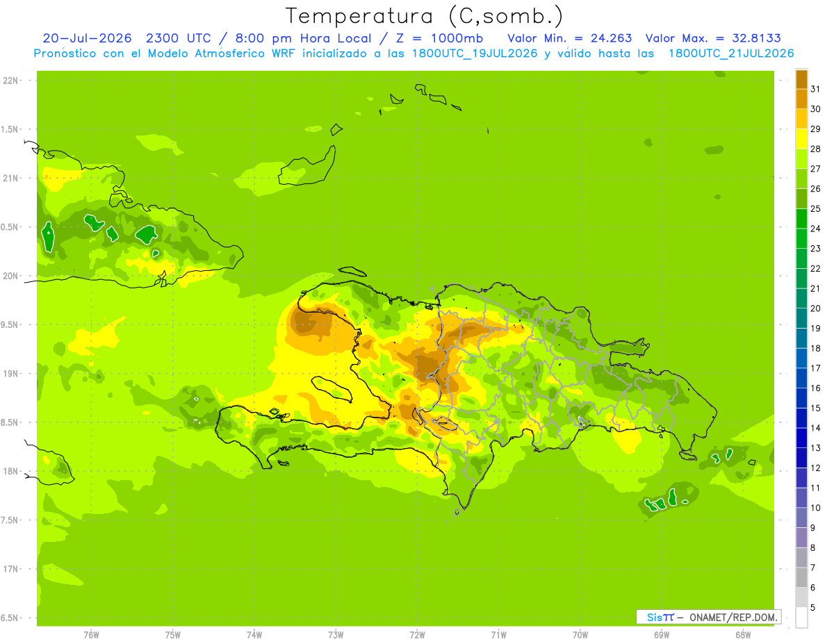Viewport: 834px width, 644px height.
Task: Click the colorbar segment between 20 and 21
Action: [x=801, y=299]
